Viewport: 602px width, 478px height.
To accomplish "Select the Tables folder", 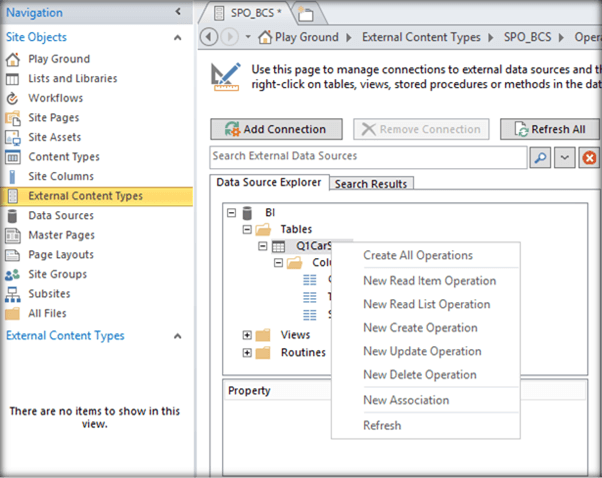I will [296, 229].
